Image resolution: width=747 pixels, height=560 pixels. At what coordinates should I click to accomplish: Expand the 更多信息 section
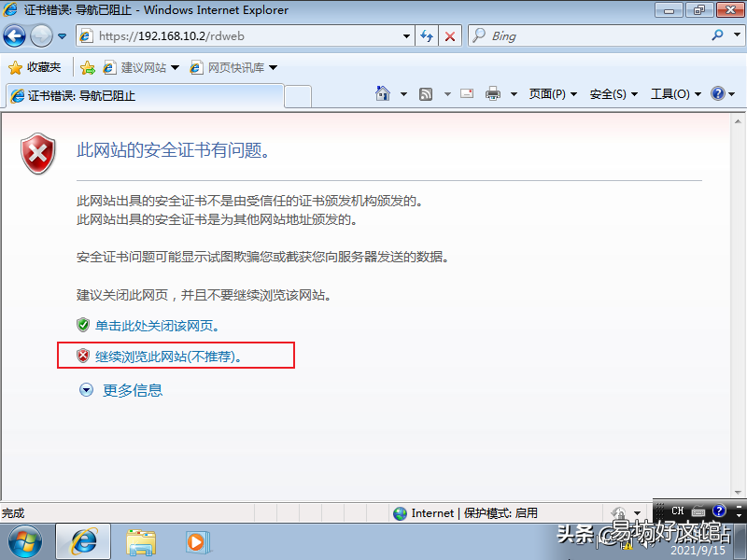click(x=120, y=390)
